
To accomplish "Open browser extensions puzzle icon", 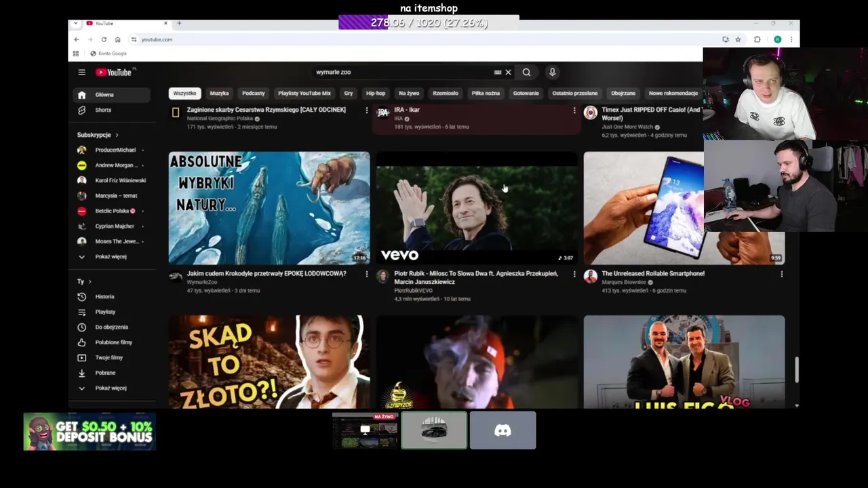I will (757, 39).
